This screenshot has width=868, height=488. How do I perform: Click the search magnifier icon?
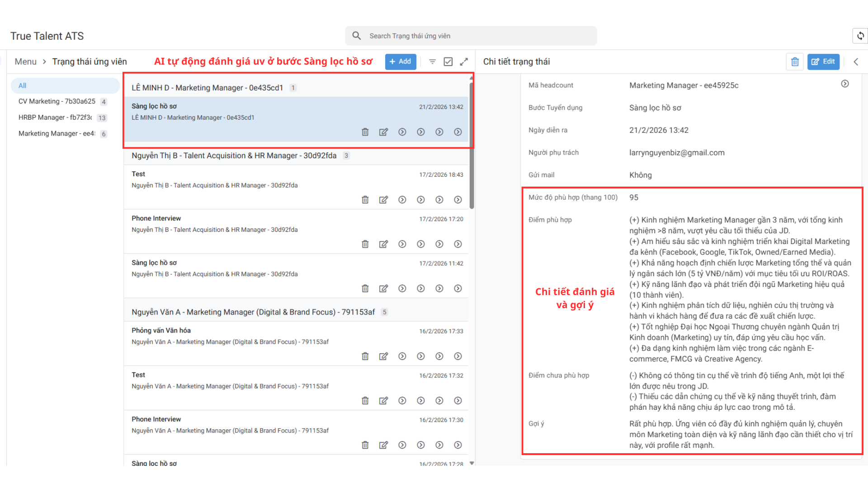[x=357, y=36]
